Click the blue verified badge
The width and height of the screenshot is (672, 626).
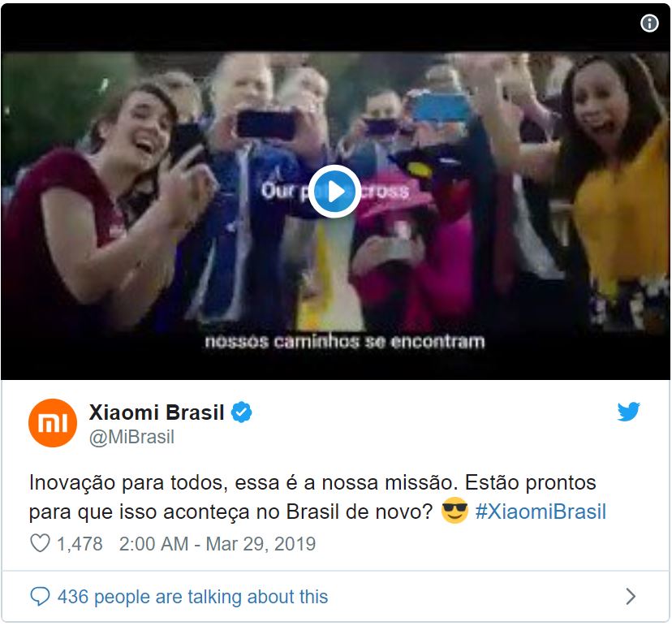pyautogui.click(x=242, y=412)
